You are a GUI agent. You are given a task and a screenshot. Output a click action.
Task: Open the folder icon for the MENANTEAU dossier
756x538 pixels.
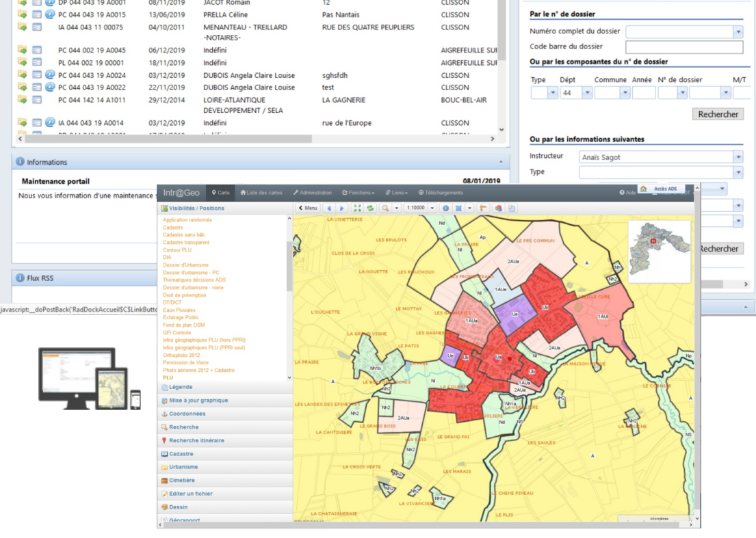click(22, 27)
